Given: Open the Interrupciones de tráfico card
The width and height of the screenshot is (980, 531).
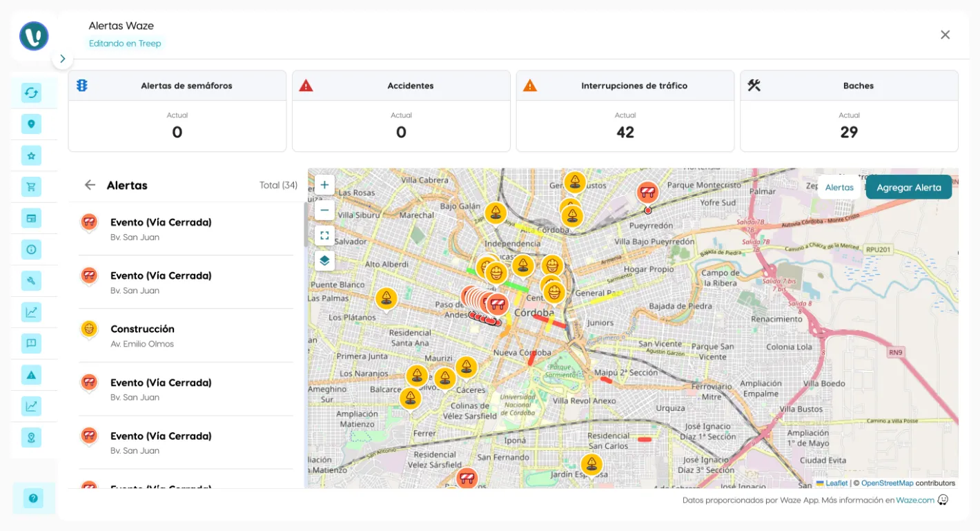Looking at the screenshot, I should (625, 110).
